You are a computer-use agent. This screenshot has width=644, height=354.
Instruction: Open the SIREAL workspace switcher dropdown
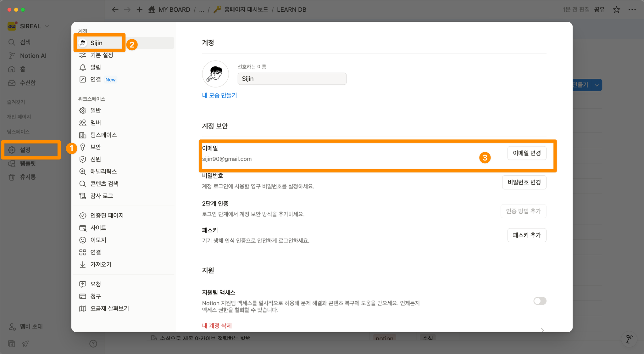coord(29,26)
